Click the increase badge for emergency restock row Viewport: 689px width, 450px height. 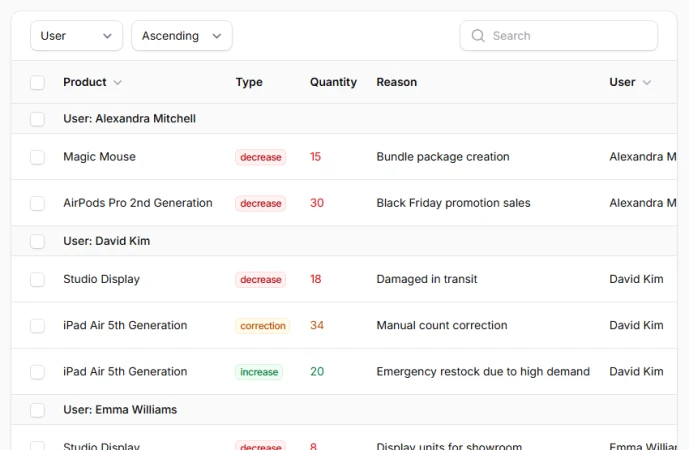click(x=259, y=372)
